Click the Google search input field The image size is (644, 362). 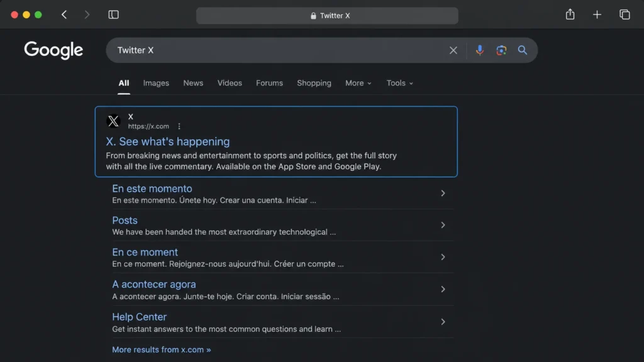(x=279, y=50)
